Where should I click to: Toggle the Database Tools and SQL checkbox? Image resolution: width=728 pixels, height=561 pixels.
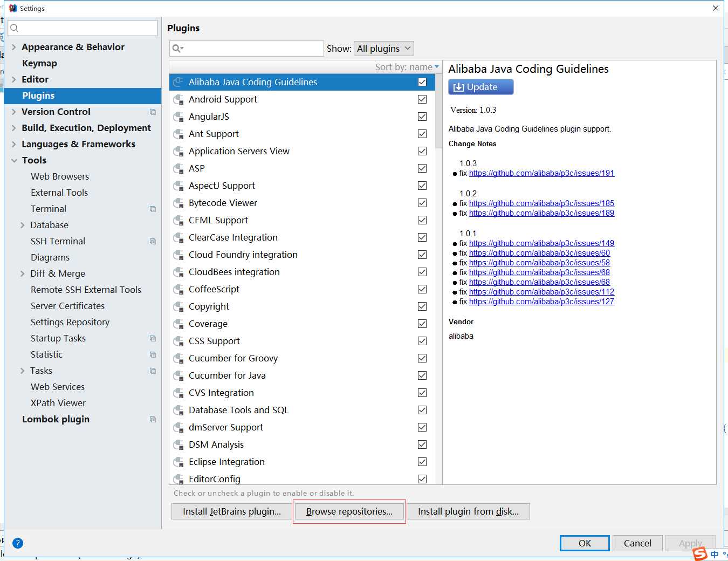pos(422,410)
